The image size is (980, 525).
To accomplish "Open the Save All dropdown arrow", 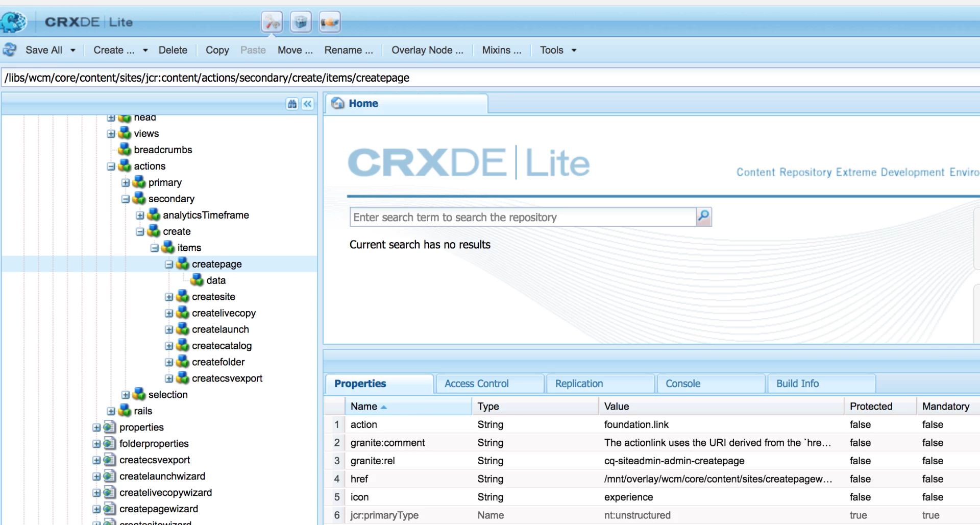I will click(73, 50).
